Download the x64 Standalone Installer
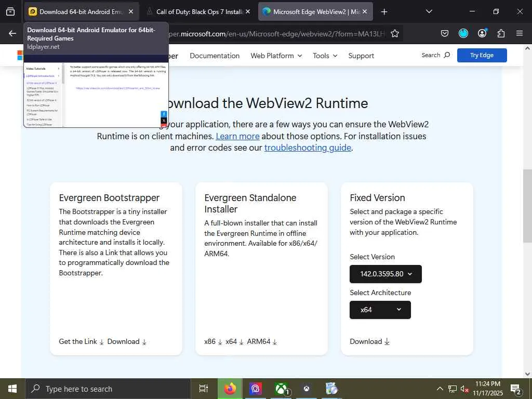 click(234, 342)
